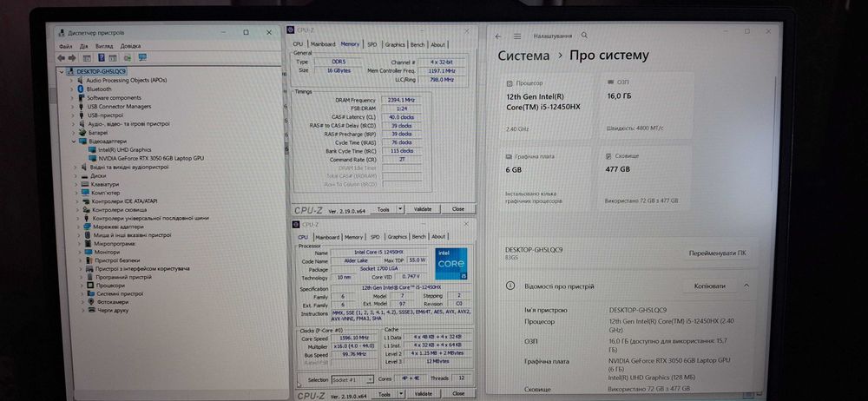Click the Графічна плата card in Settings
This screenshot has width=868, height=401.
[x=546, y=179]
